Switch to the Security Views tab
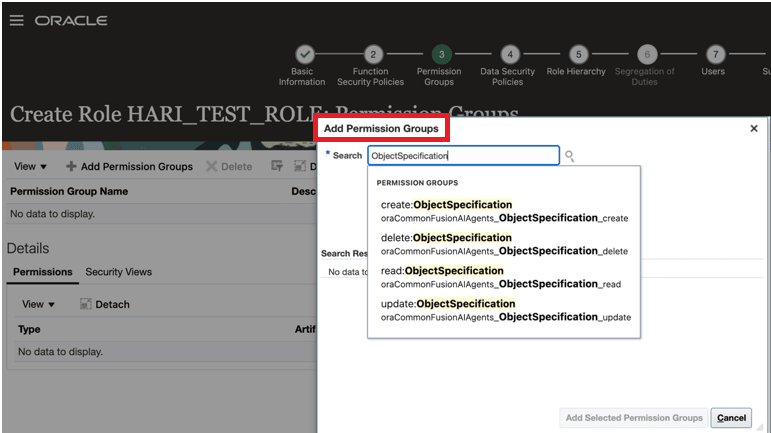771x433 pixels. coord(119,272)
